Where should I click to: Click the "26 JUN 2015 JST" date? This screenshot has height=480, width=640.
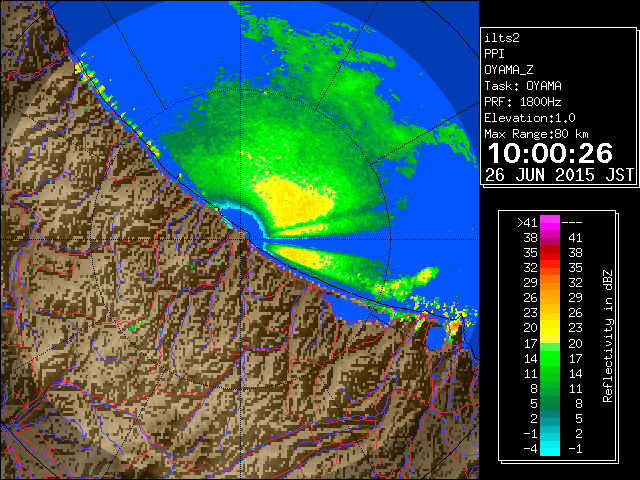click(560, 175)
